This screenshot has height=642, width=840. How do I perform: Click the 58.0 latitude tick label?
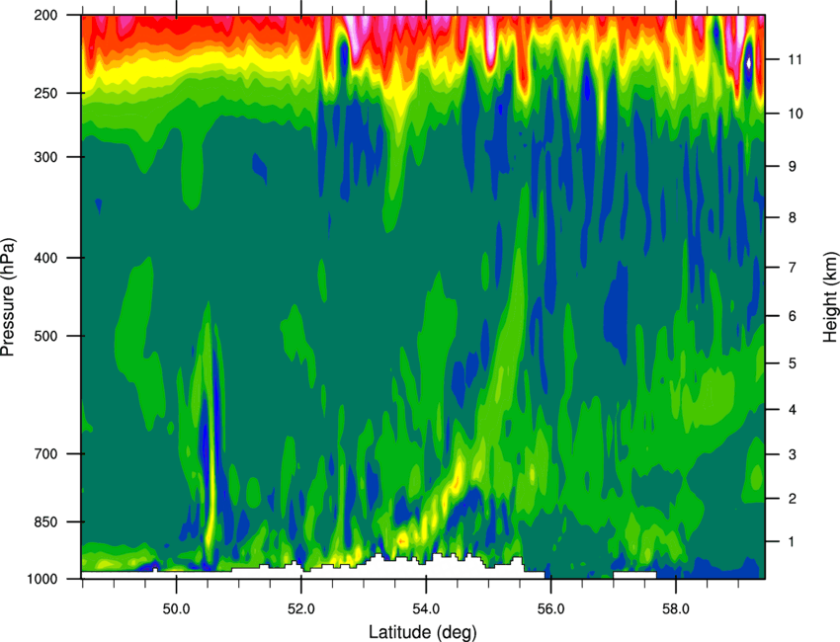click(676, 608)
